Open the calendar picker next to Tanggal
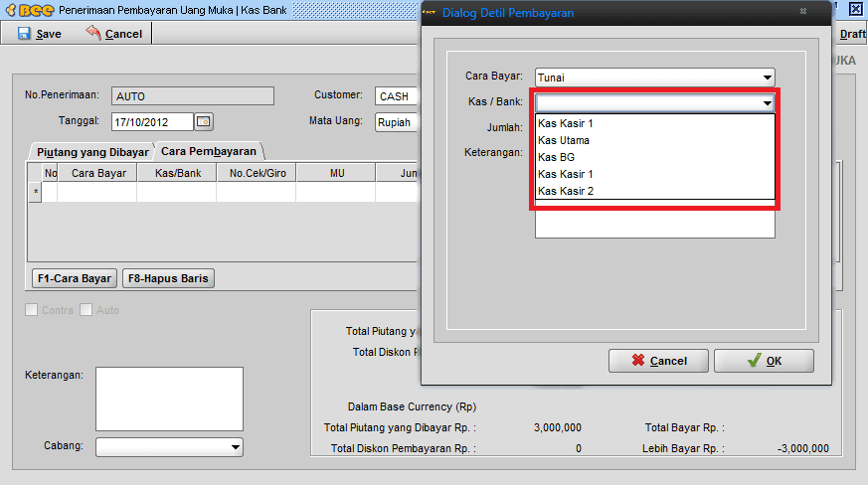The image size is (868, 485). tap(204, 121)
